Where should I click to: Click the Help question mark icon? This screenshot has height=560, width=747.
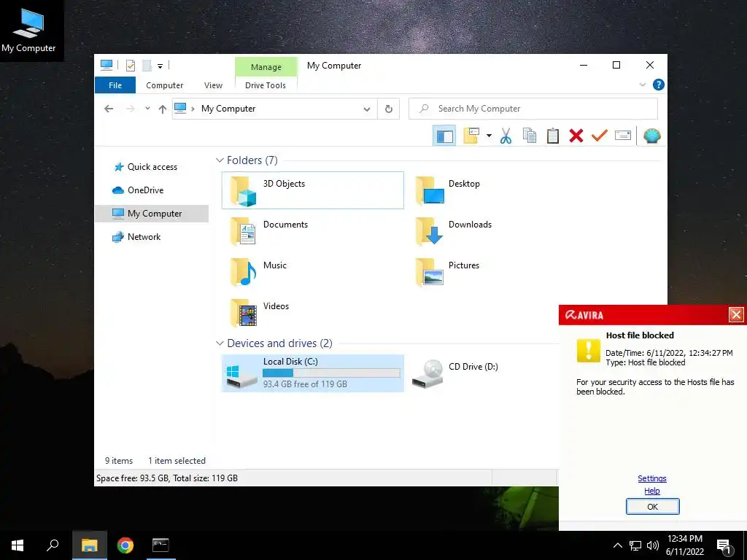tap(659, 85)
